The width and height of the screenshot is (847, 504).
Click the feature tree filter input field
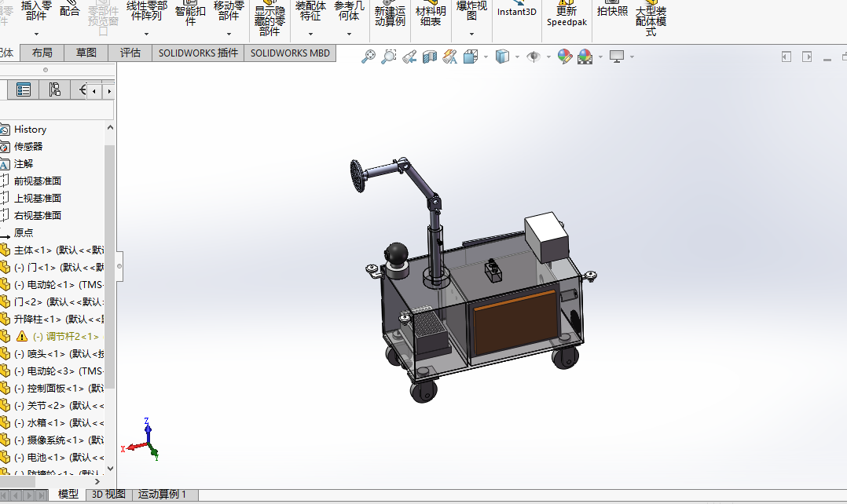tap(57, 110)
